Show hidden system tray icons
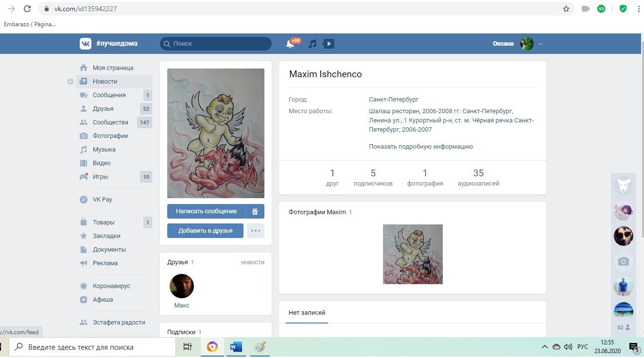This screenshot has height=358, width=644. pyautogui.click(x=545, y=347)
